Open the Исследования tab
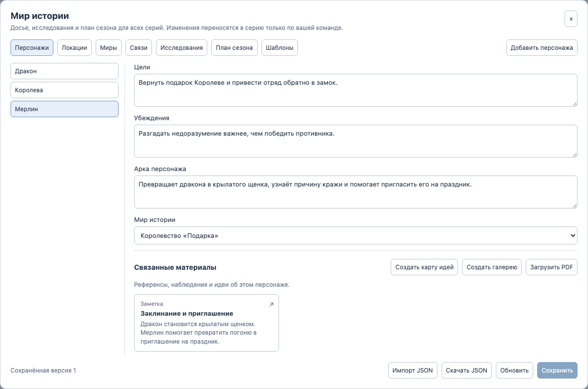This screenshot has height=389, width=588. [181, 48]
